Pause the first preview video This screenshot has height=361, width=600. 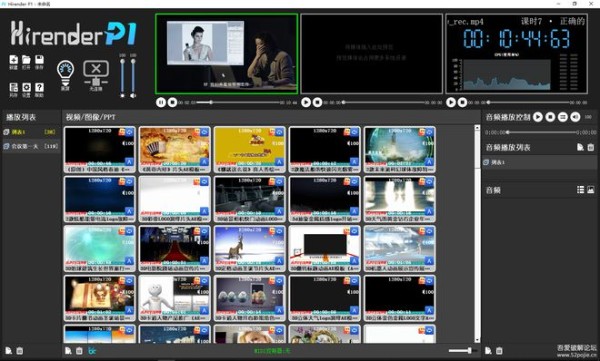[x=161, y=102]
